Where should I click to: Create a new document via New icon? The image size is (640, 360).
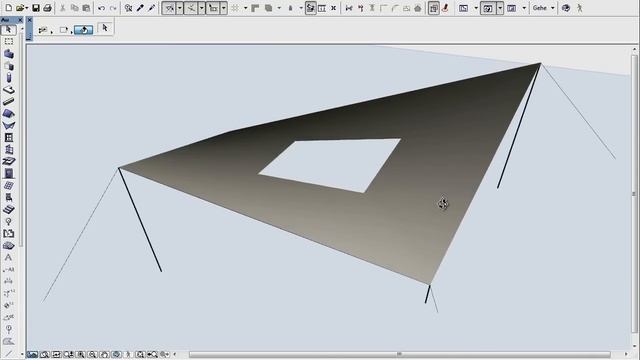pos(8,8)
